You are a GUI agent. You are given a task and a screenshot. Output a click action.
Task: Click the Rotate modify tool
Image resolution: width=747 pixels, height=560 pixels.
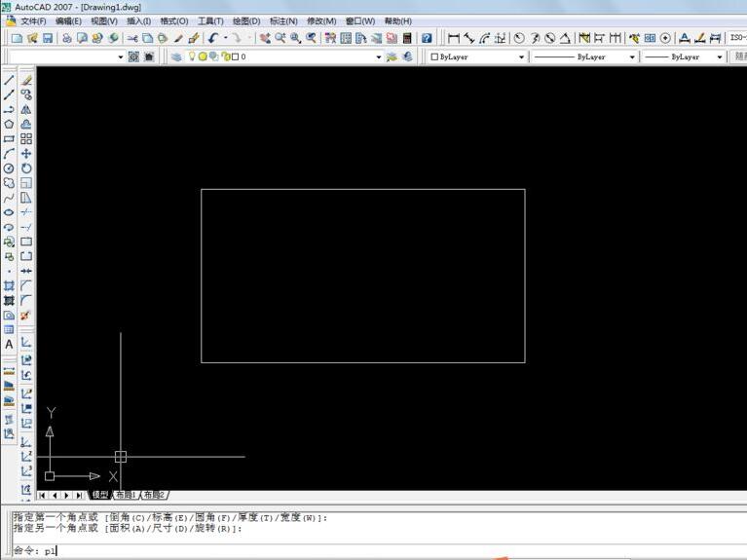(26, 168)
